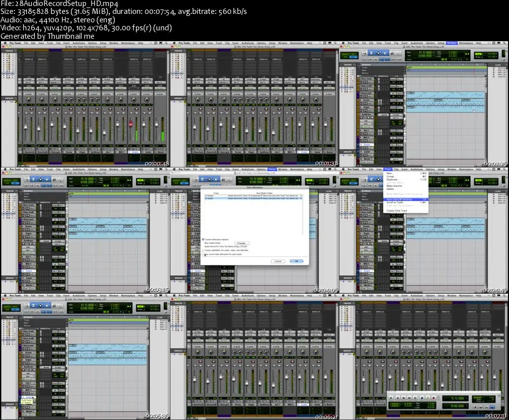Open the highlighted Setup menu in the 00:04:05 frame
This screenshot has width=509, height=420.
pyautogui.click(x=272, y=169)
